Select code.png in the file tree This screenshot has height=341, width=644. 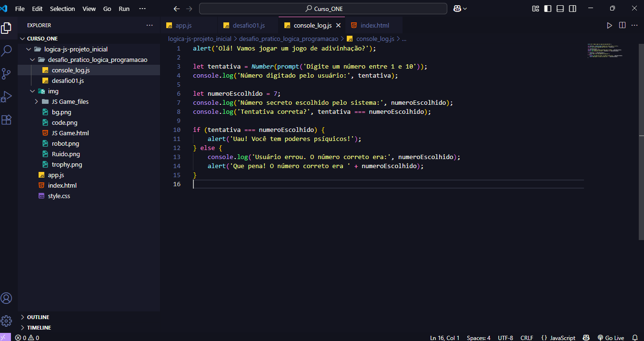(x=89, y=122)
